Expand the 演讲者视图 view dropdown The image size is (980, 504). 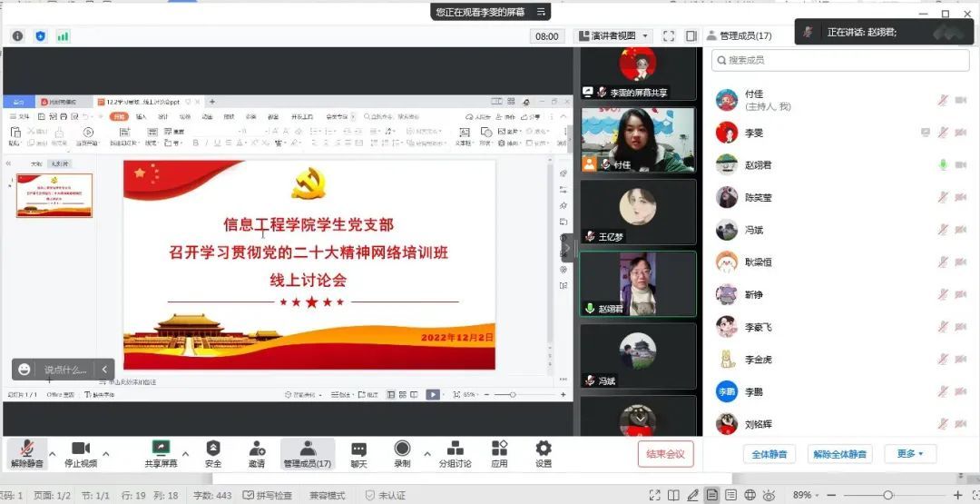(646, 36)
